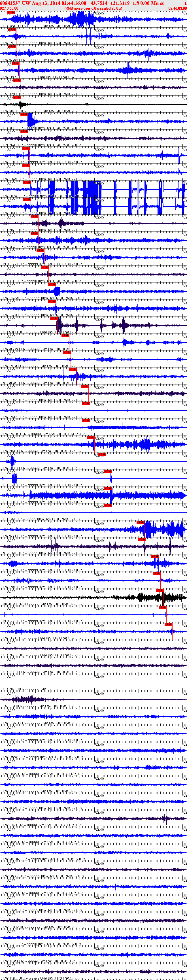This screenshot has width=187, height=980.
Task: Select the CC.PRLK.BHZ station label
Action: (43, 655)
